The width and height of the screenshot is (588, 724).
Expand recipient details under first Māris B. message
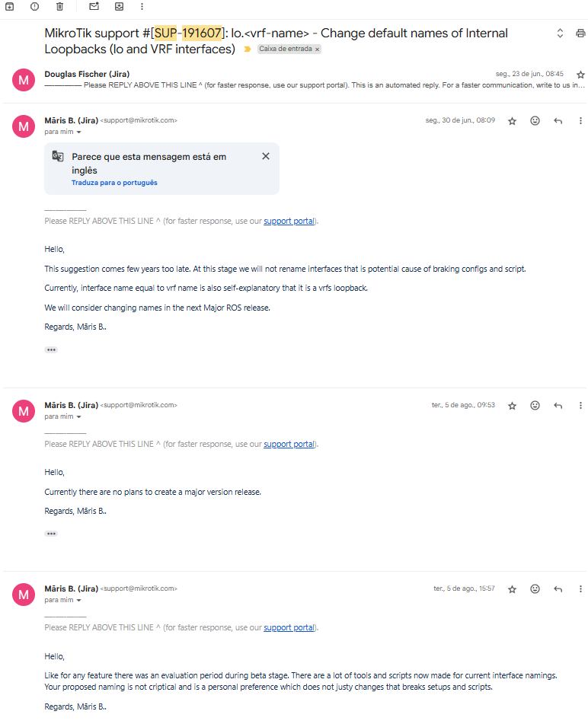pyautogui.click(x=78, y=132)
